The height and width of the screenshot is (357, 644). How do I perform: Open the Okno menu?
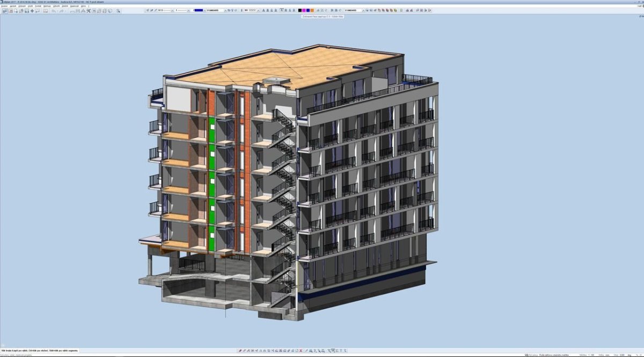click(x=83, y=6)
